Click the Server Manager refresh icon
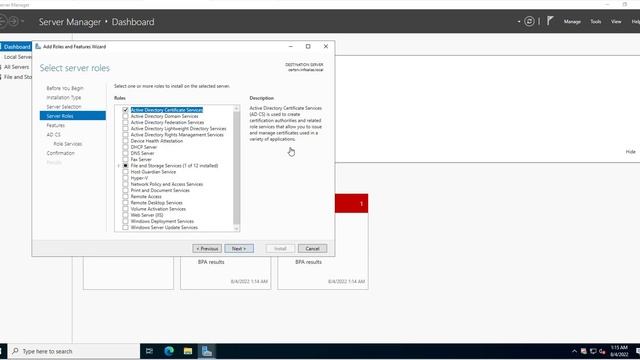Image resolution: width=640 pixels, height=360 pixels. (529, 21)
